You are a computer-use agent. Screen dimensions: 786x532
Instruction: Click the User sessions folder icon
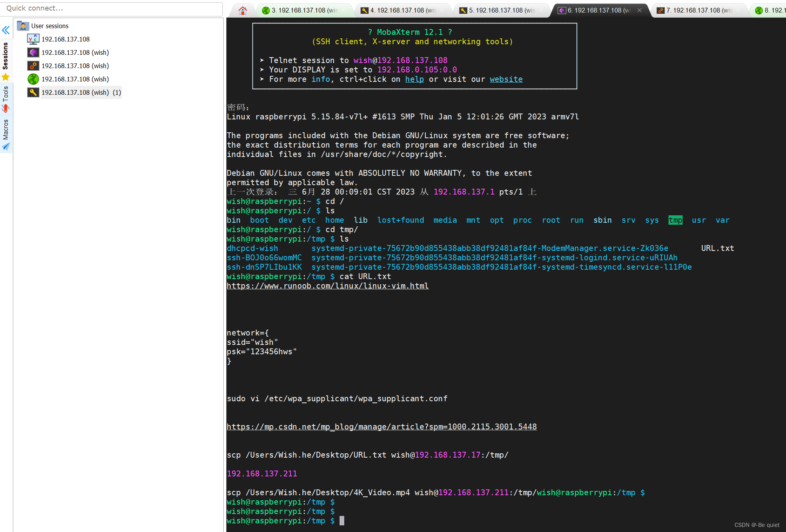click(x=22, y=25)
